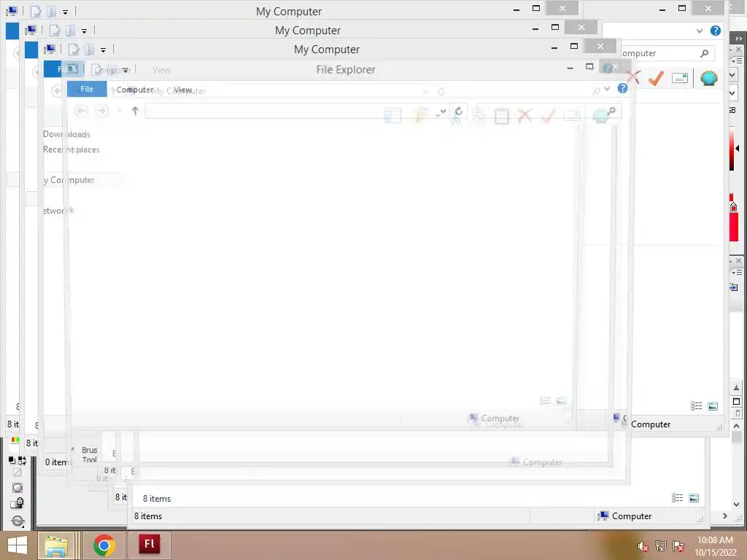Select Network in navigation pane
Image resolution: width=747 pixels, height=560 pixels.
click(58, 211)
